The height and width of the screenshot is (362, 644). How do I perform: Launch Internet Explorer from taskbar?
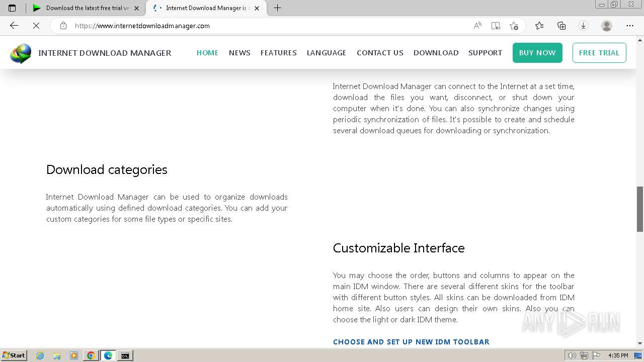click(40, 355)
